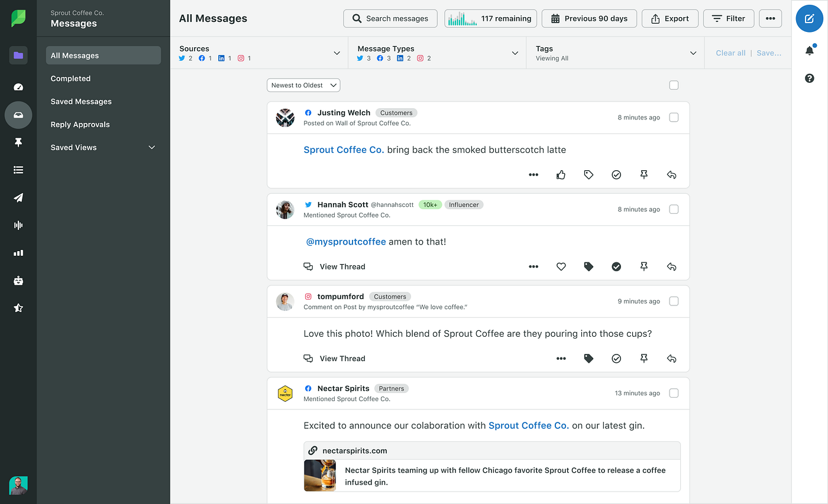
Task: Open Saved Messages in sidebar
Action: 81,102
